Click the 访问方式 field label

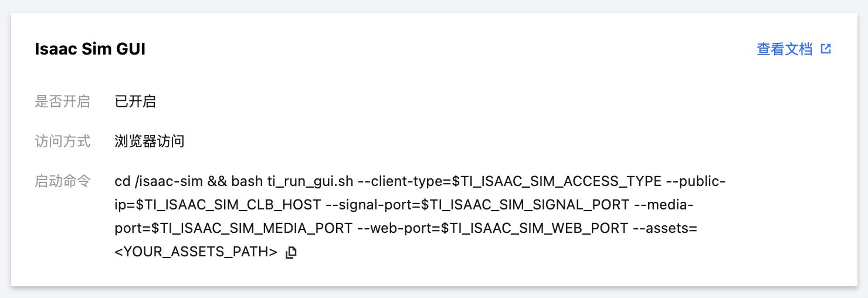point(62,141)
